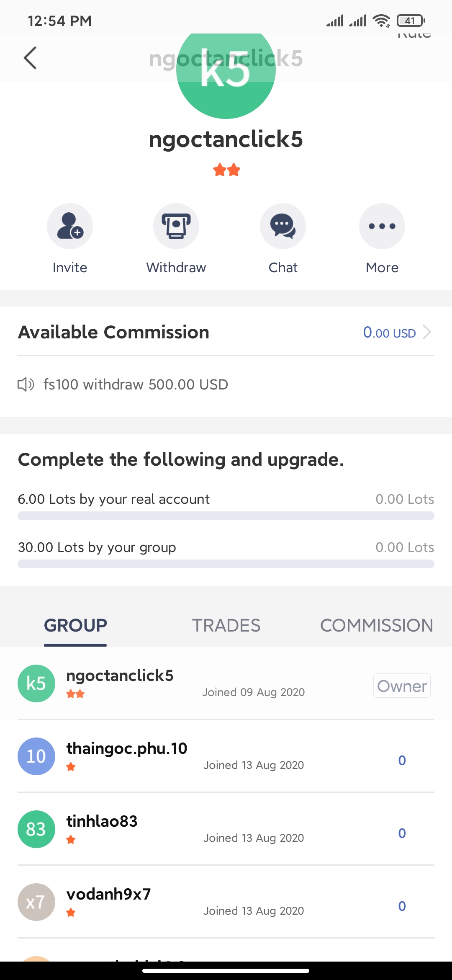This screenshot has width=452, height=980.
Task: Switch to the TRADES tab
Action: (226, 626)
